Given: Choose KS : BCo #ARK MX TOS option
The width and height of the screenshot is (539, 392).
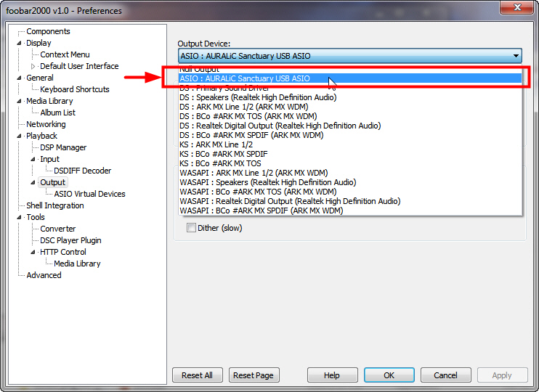Looking at the screenshot, I should point(350,163).
